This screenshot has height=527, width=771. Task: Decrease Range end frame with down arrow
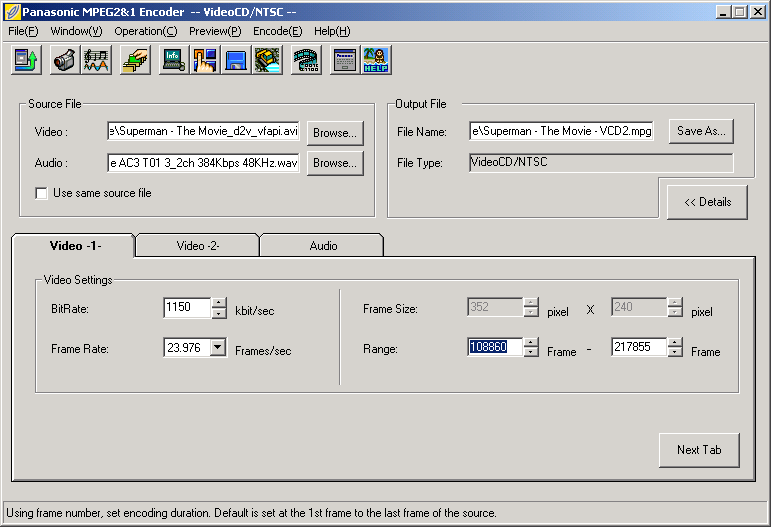pyautogui.click(x=675, y=352)
